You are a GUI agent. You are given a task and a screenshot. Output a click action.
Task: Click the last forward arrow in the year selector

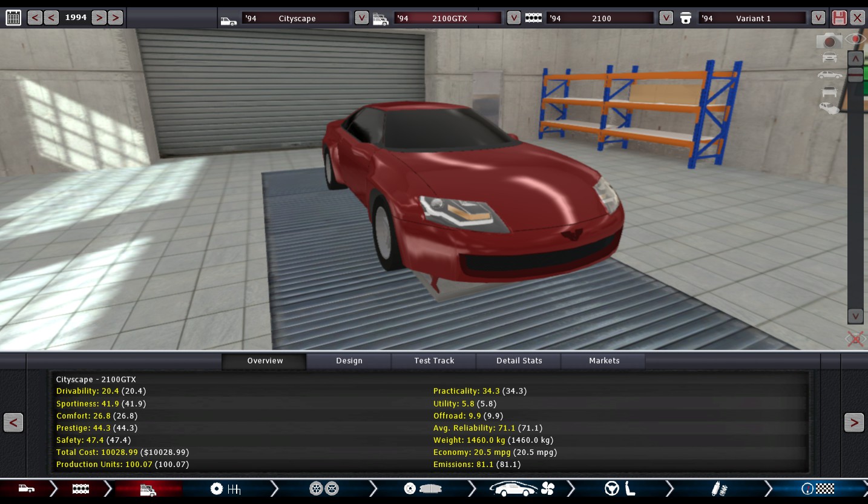pyautogui.click(x=115, y=18)
